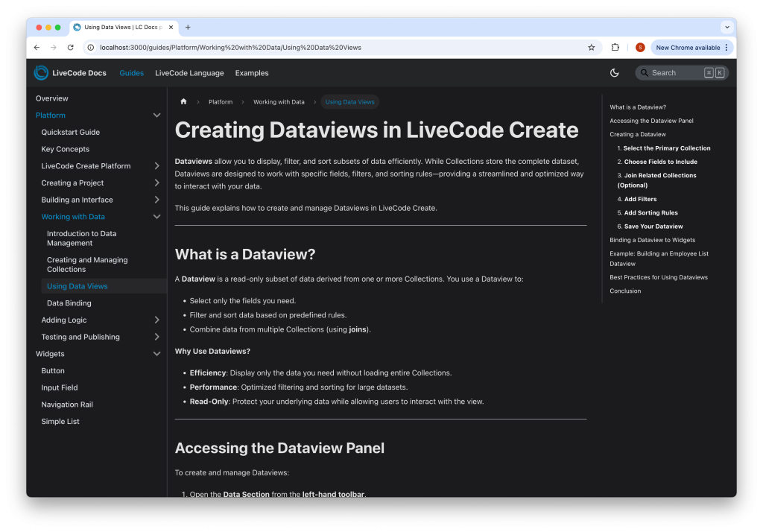Viewport: 763px width, 532px height.
Task: Open the browser extensions puzzle icon
Action: coord(615,48)
